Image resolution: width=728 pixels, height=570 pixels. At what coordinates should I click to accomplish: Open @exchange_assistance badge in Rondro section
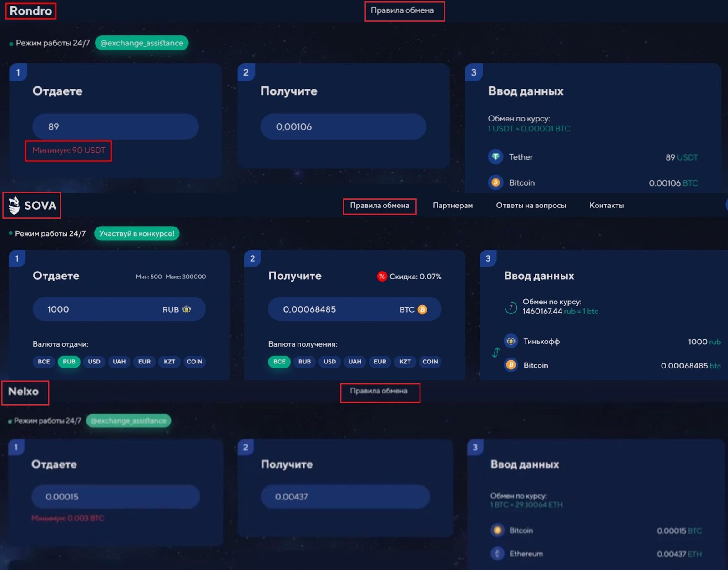[142, 43]
